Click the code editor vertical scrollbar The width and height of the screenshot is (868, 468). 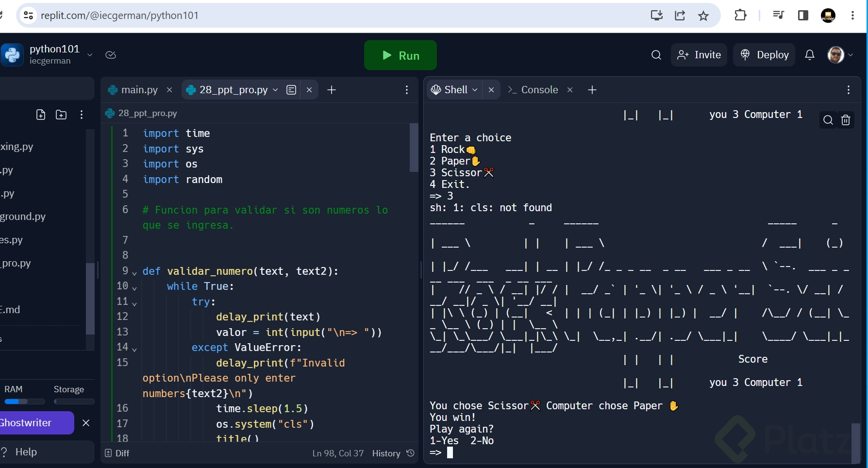coord(414,148)
